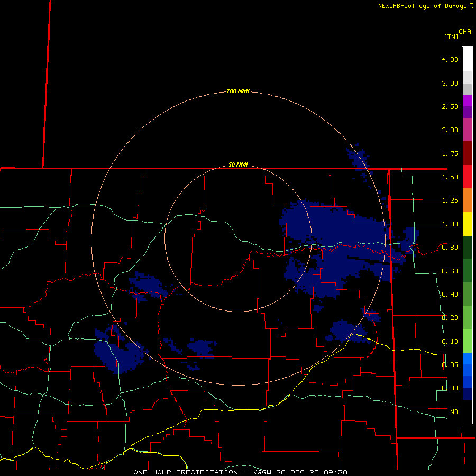Click the ONE HOUR PRECIPITATION caption text
476x476 pixels.
coord(186,472)
